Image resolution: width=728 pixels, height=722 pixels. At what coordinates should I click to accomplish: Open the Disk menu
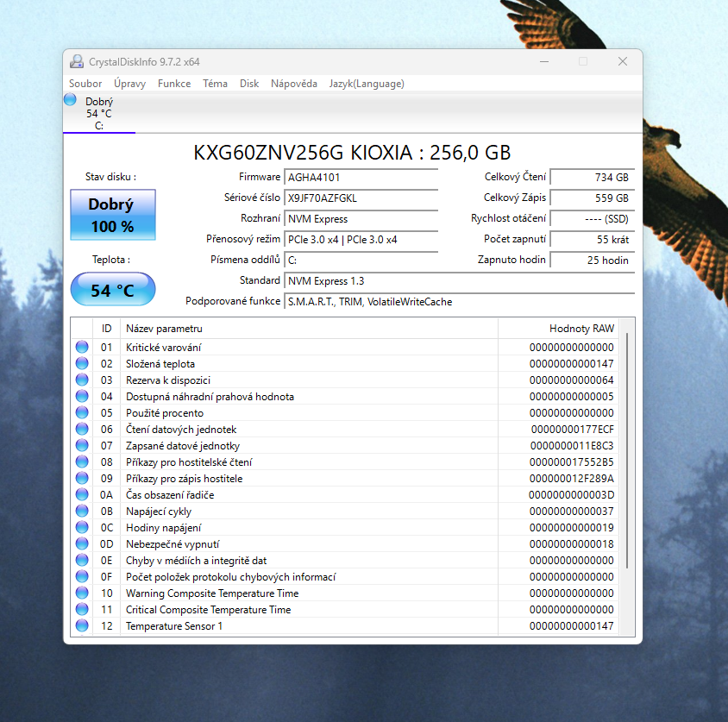[x=249, y=84]
